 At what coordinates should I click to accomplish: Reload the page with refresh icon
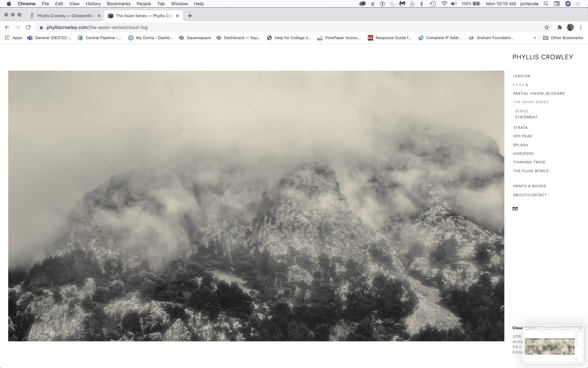point(28,27)
